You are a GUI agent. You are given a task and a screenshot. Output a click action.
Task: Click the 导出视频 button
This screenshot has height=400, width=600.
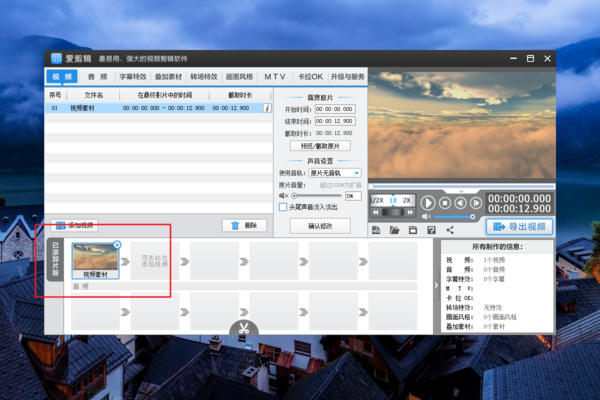[520, 227]
